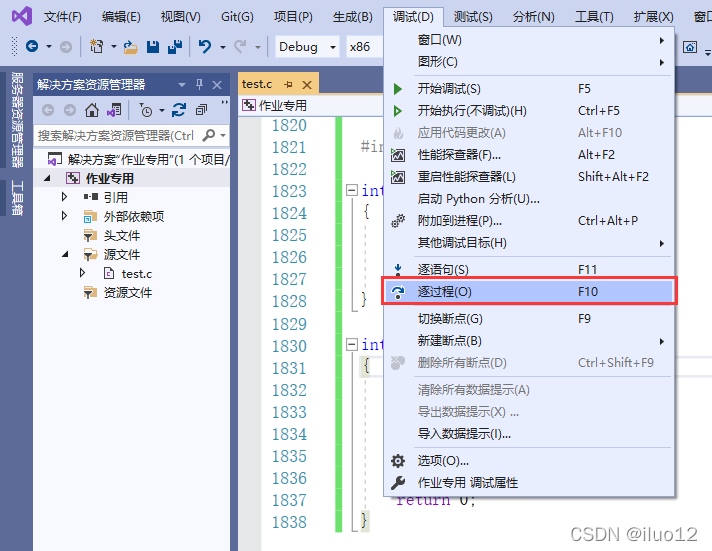
Task: Open the Git(G) menu
Action: [237, 17]
